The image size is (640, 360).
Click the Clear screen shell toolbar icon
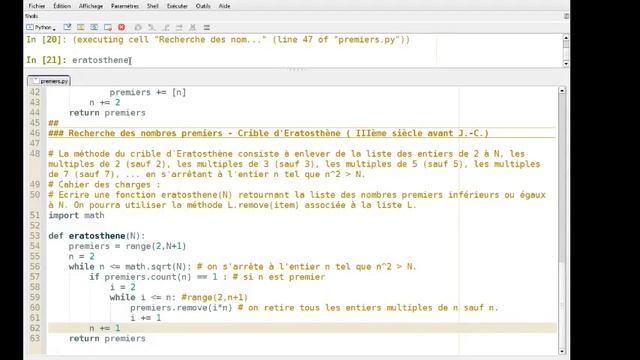coord(67,27)
